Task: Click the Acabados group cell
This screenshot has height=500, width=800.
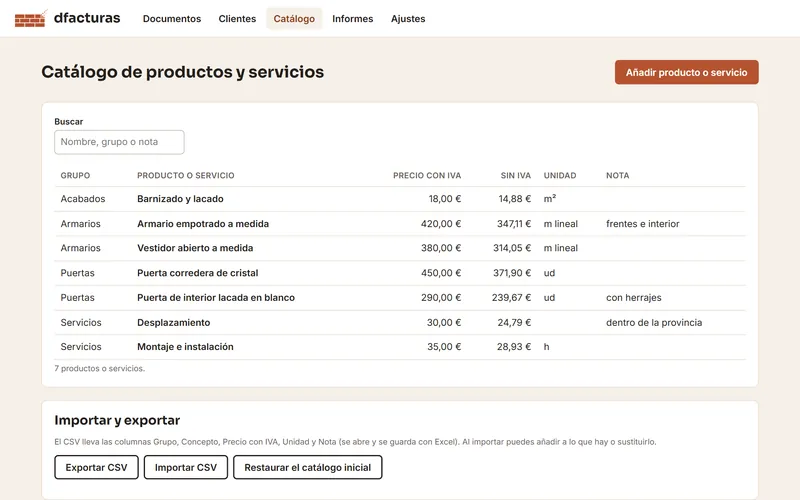Action: (83, 199)
